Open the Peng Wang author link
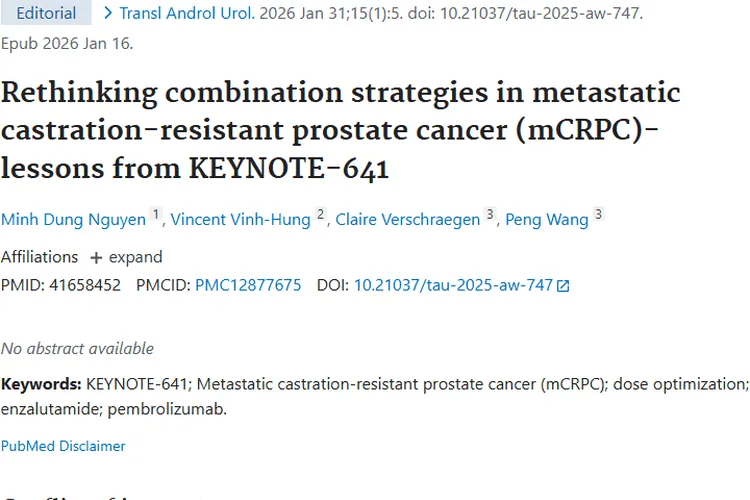Viewport: 750px width, 500px height. point(547,220)
